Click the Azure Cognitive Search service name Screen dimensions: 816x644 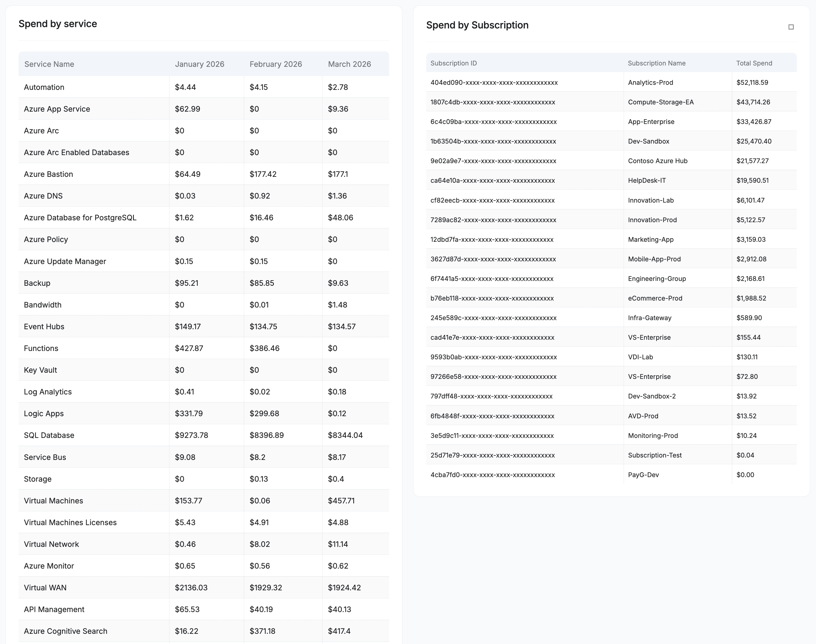point(65,631)
